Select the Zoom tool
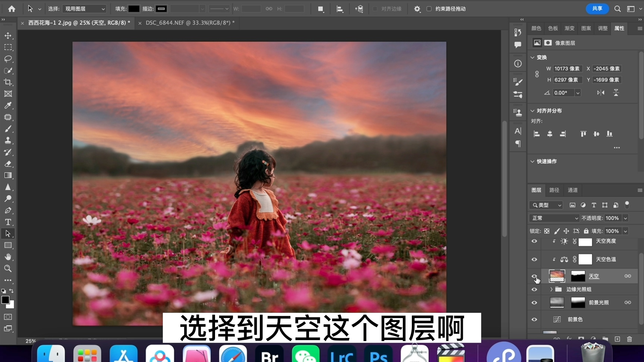 coord(8,269)
